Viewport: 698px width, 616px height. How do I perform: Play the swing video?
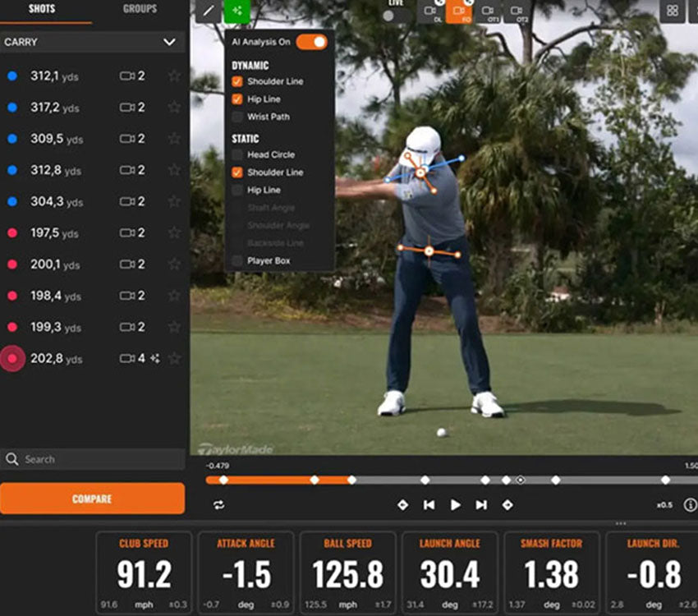click(x=455, y=505)
